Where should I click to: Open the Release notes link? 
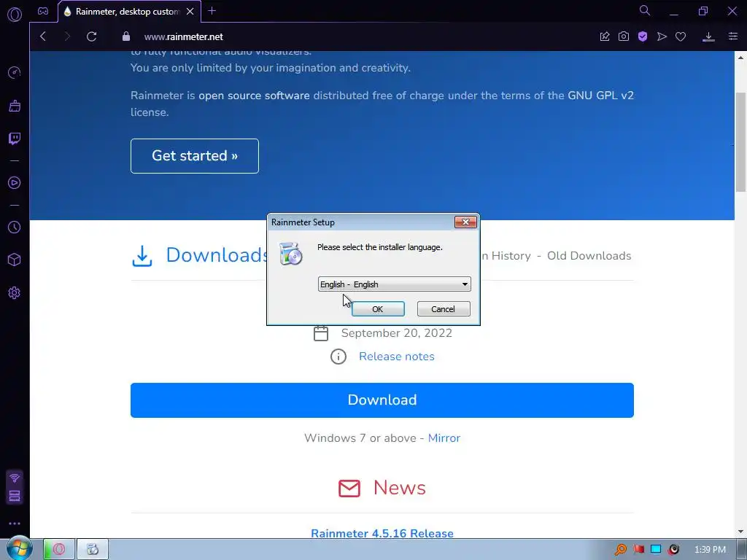pos(397,357)
